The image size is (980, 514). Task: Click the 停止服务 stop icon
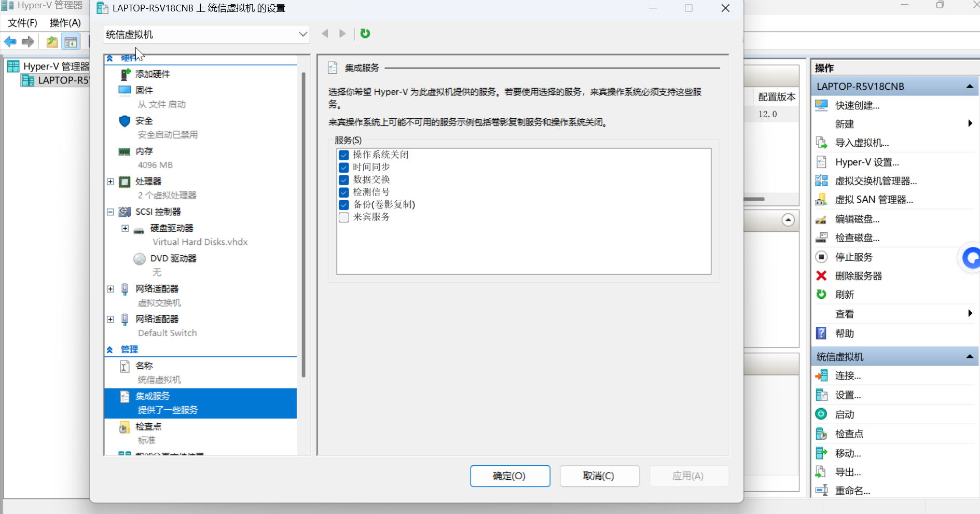[x=821, y=257]
